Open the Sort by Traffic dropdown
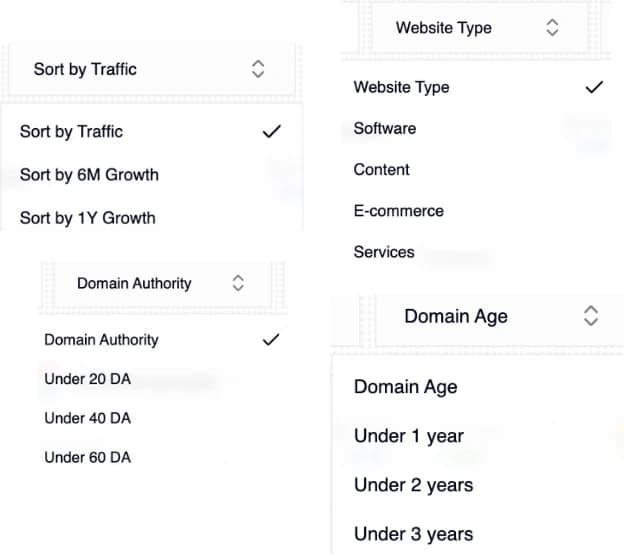 click(x=150, y=69)
